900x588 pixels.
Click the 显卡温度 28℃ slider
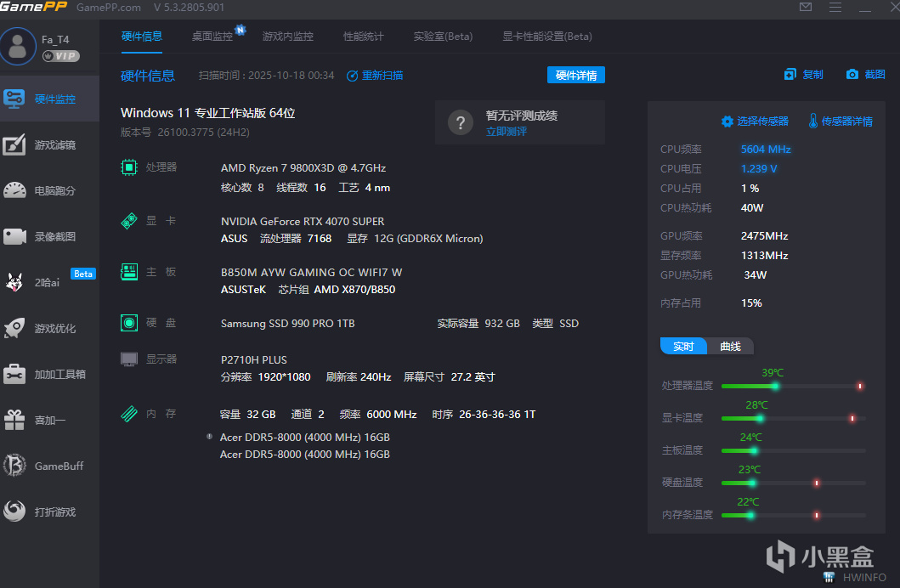(793, 418)
